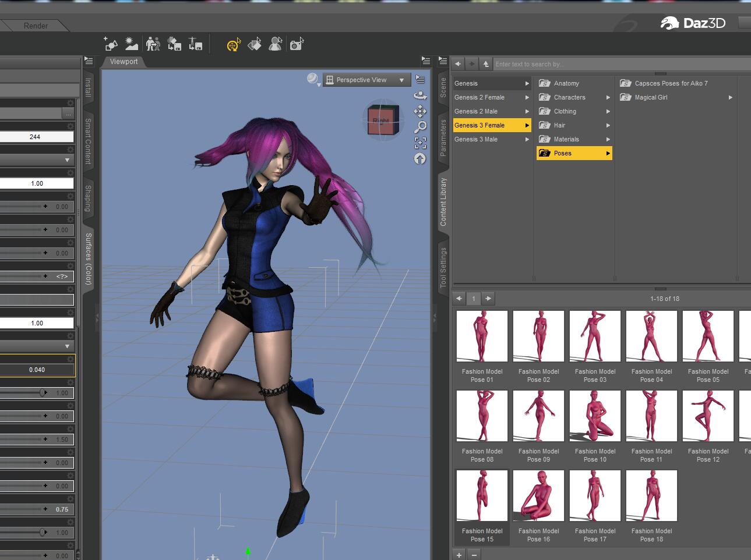Activate the yellow Universal tool
The image size is (751, 560).
(234, 44)
